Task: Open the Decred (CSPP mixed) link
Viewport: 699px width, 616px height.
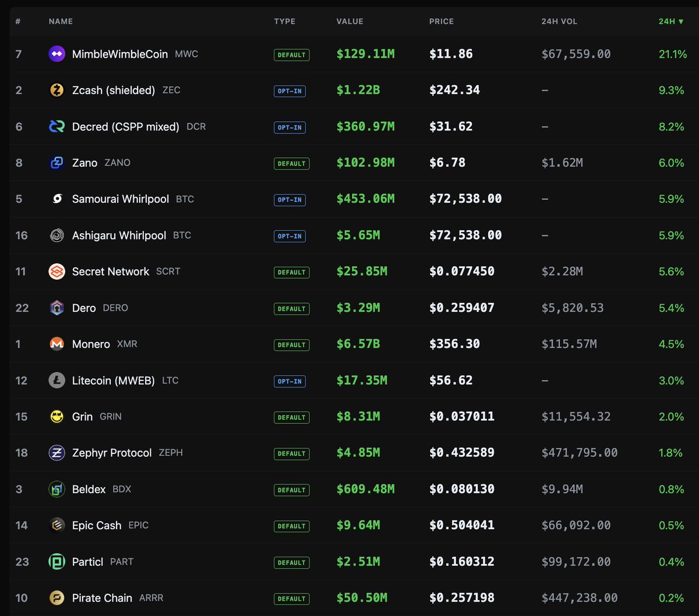Action: click(x=126, y=126)
